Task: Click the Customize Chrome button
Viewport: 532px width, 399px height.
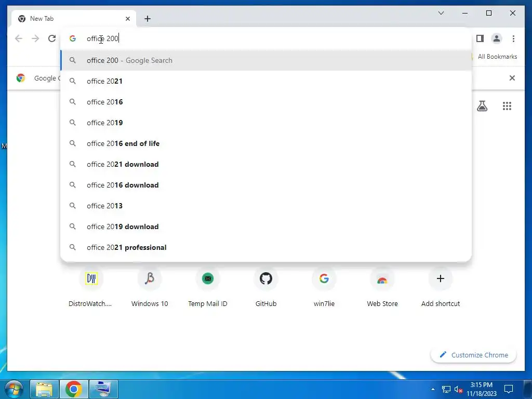Action: [474, 355]
